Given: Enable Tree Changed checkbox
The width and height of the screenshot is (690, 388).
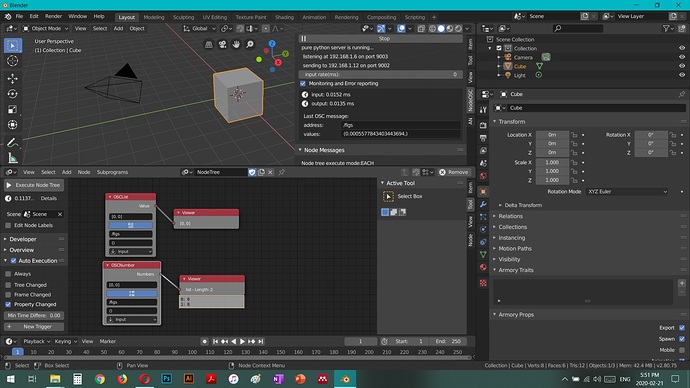Looking at the screenshot, I should (x=8, y=285).
